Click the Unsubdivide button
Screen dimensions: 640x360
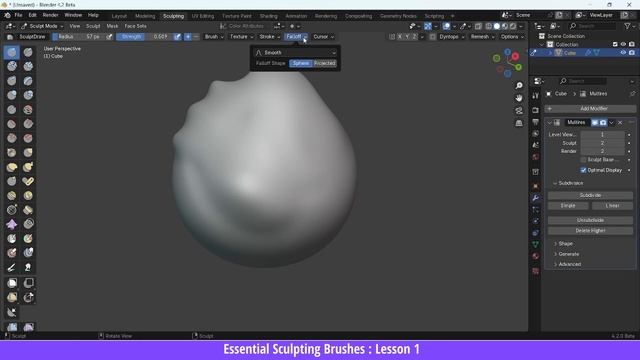pos(590,220)
